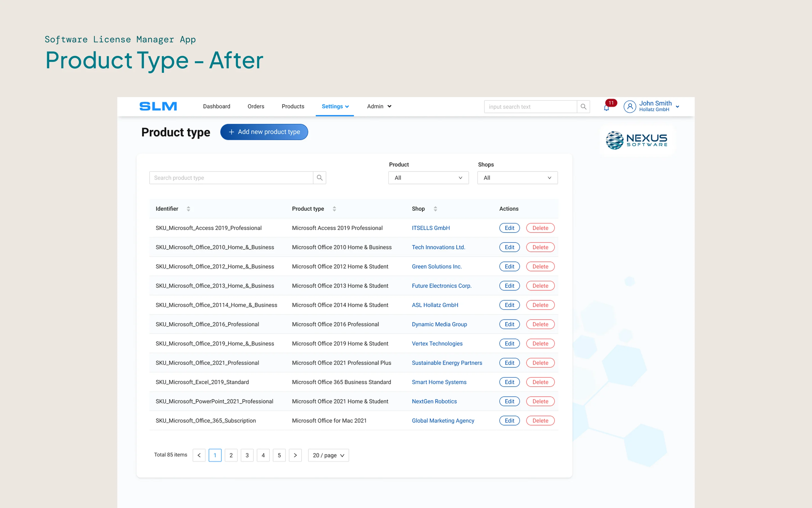The width and height of the screenshot is (812, 508).
Task: Edit the Dynamic Media Group row
Action: tap(509, 324)
